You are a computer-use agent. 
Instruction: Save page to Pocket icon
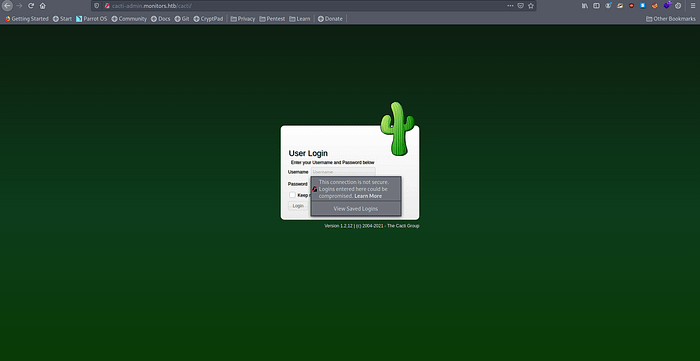521,6
